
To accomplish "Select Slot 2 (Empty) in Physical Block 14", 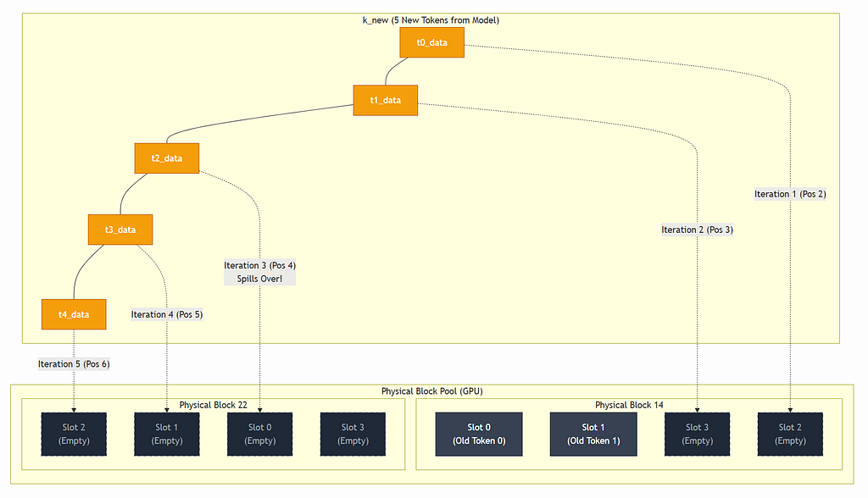I will click(790, 434).
